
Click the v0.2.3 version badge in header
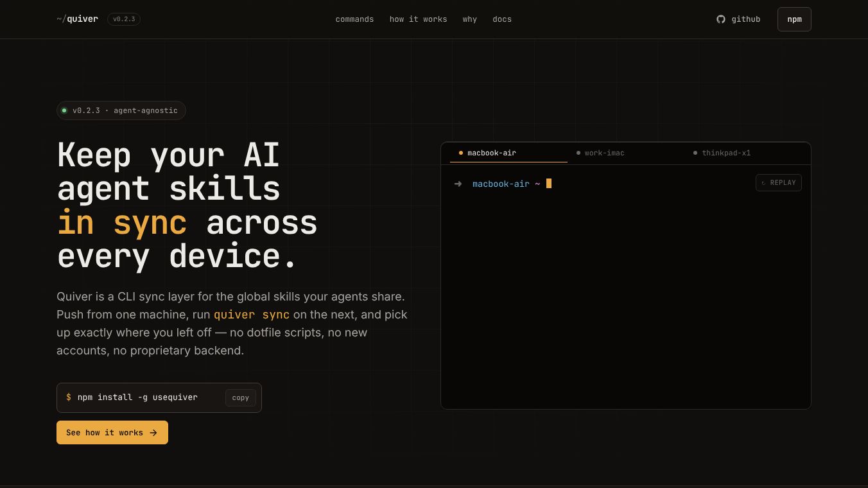point(124,19)
